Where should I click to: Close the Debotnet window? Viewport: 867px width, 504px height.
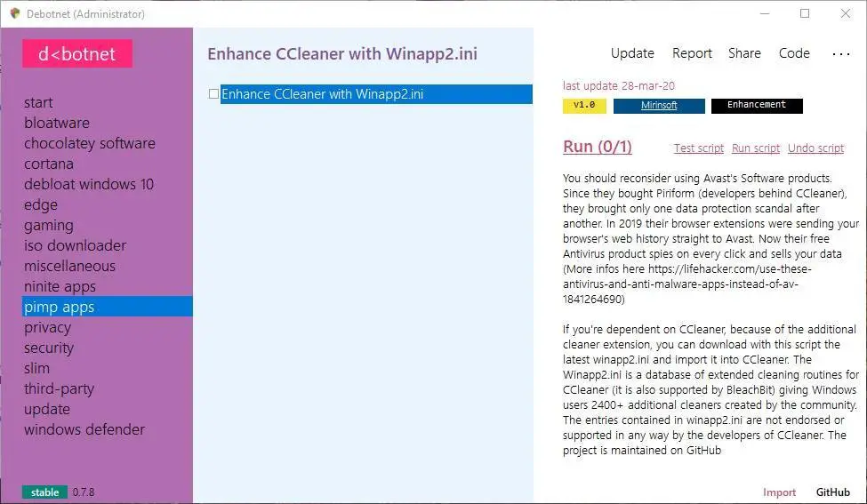pyautogui.click(x=846, y=13)
